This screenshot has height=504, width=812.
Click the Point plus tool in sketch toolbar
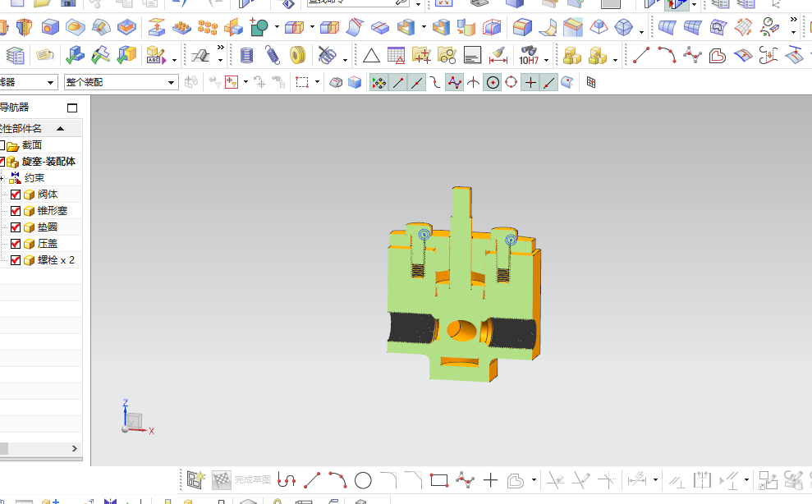click(490, 481)
